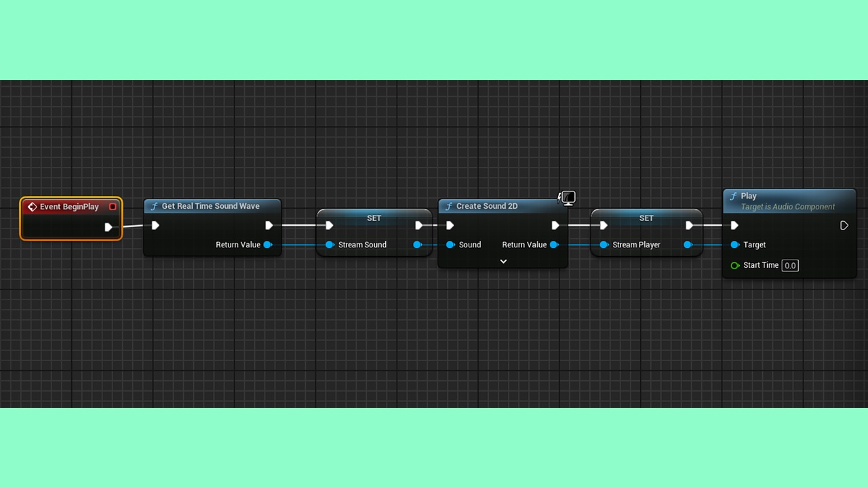Select Create Sound 2D node title
This screenshot has height=488, width=868.
click(x=487, y=206)
